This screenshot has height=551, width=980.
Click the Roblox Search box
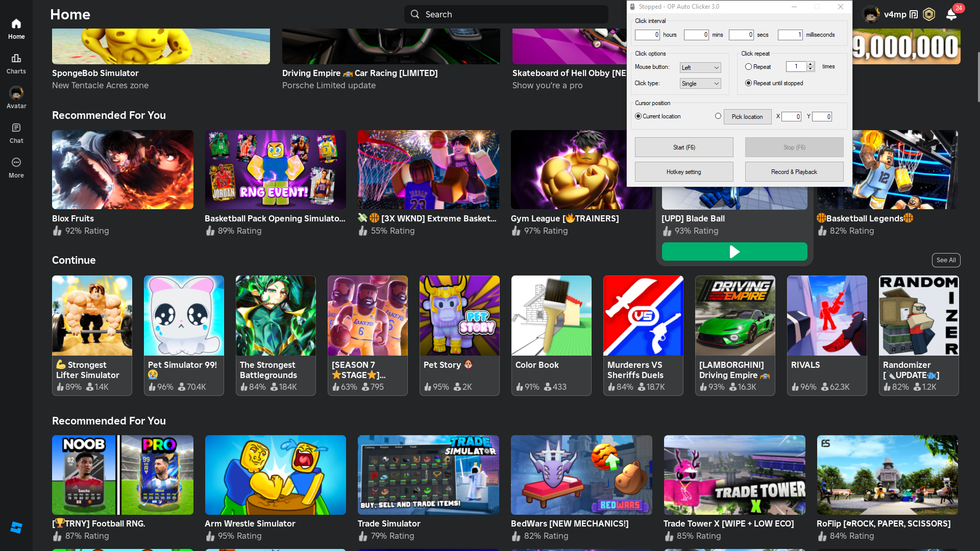(x=506, y=14)
